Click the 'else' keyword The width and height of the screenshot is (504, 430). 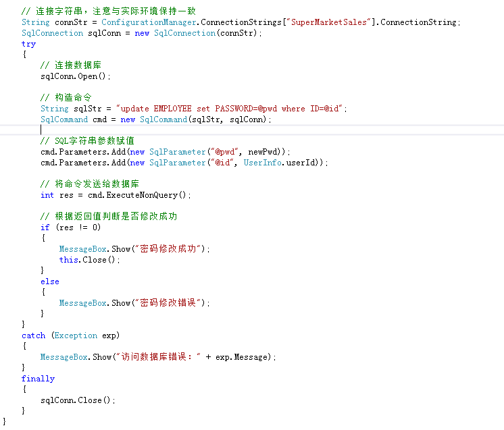pos(50,281)
